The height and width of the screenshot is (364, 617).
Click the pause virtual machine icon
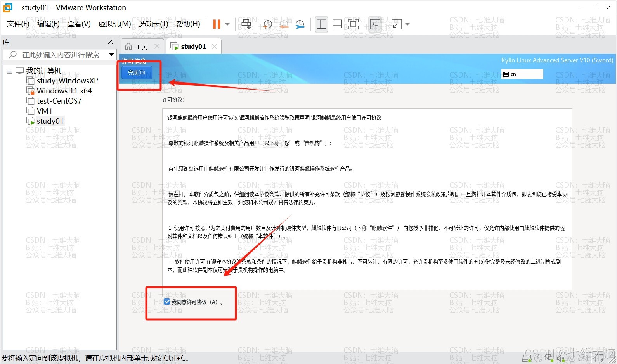[217, 24]
